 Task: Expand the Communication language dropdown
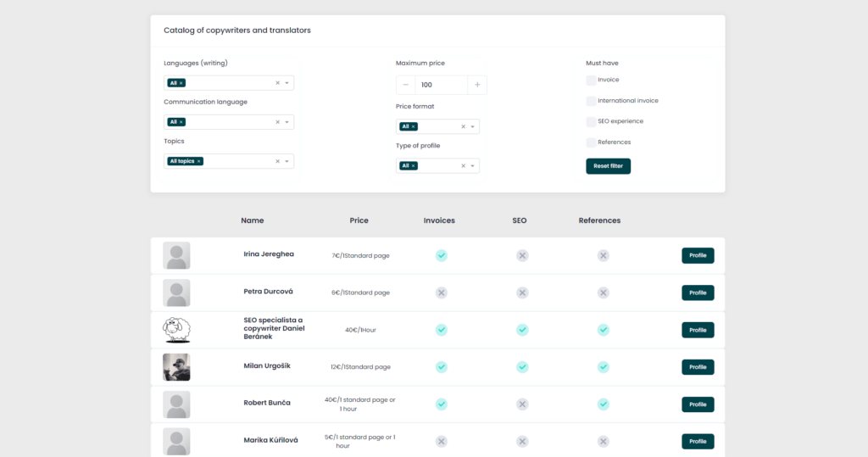tap(287, 122)
